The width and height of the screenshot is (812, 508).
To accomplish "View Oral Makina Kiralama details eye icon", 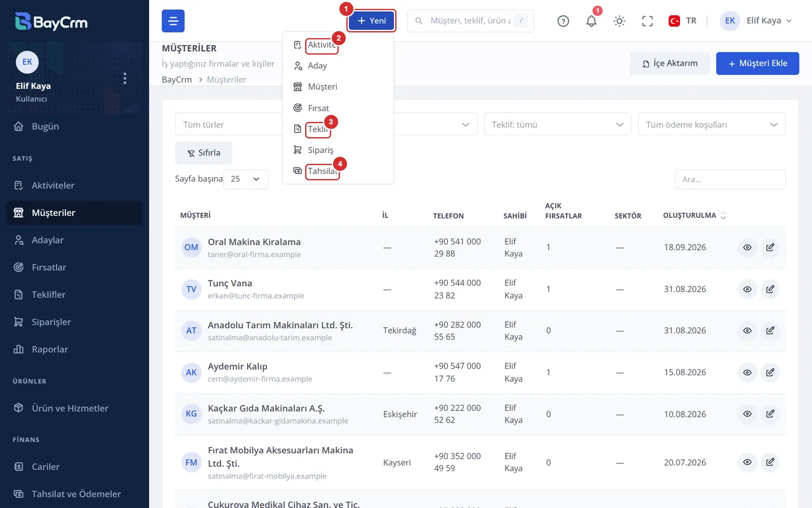I will pos(747,248).
